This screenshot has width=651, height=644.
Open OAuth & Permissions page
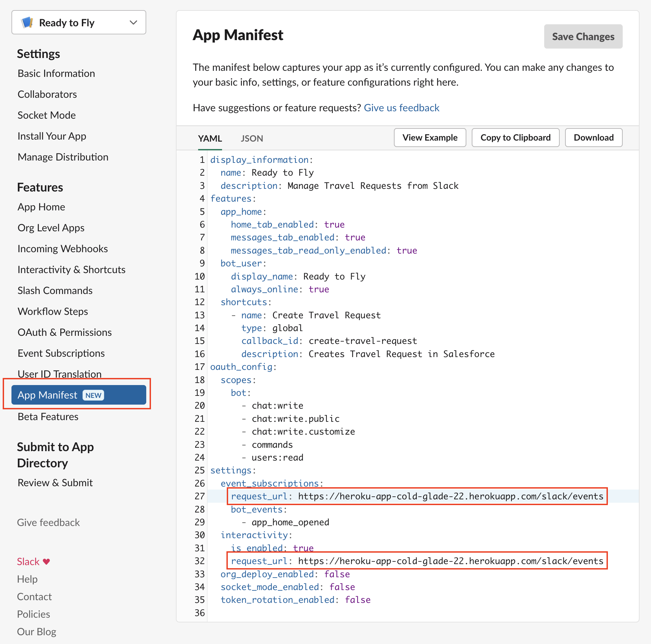click(64, 332)
